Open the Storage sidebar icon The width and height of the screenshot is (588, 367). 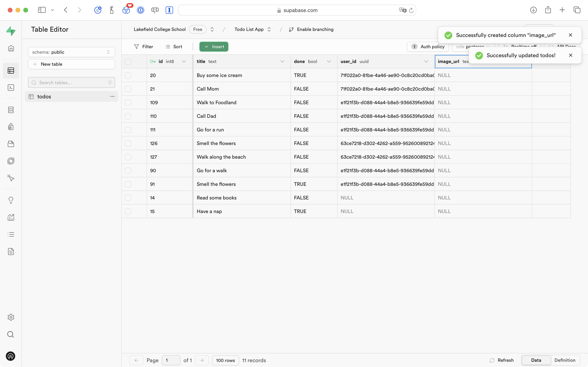(11, 144)
